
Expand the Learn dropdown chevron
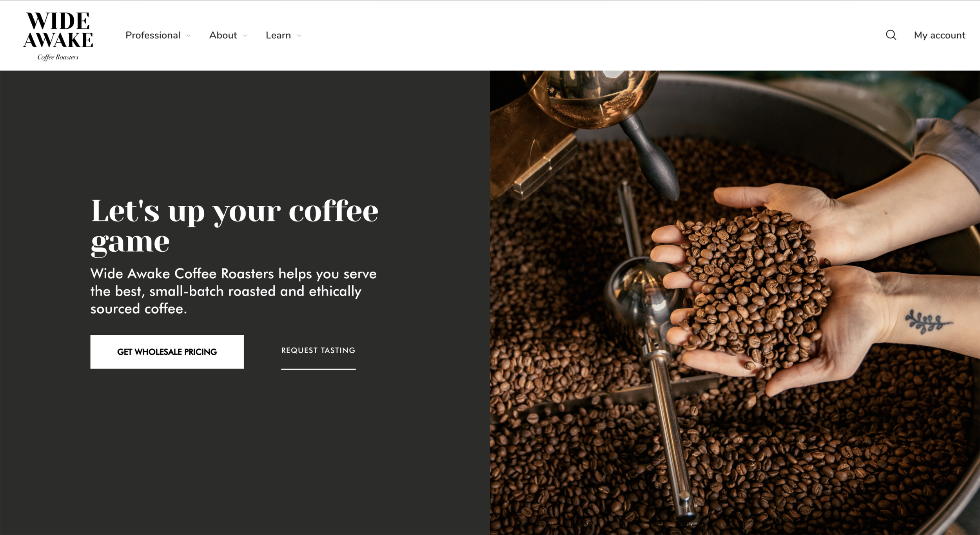pyautogui.click(x=299, y=36)
